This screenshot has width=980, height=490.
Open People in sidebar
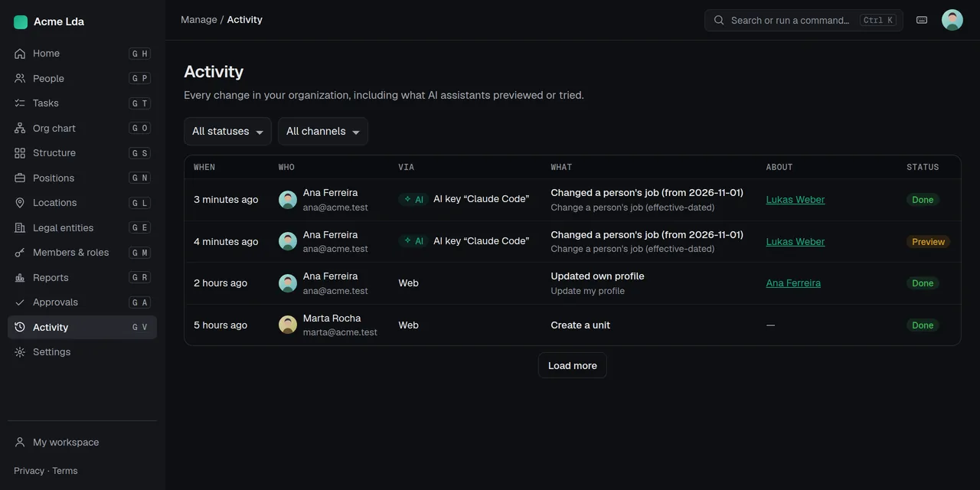(82, 78)
